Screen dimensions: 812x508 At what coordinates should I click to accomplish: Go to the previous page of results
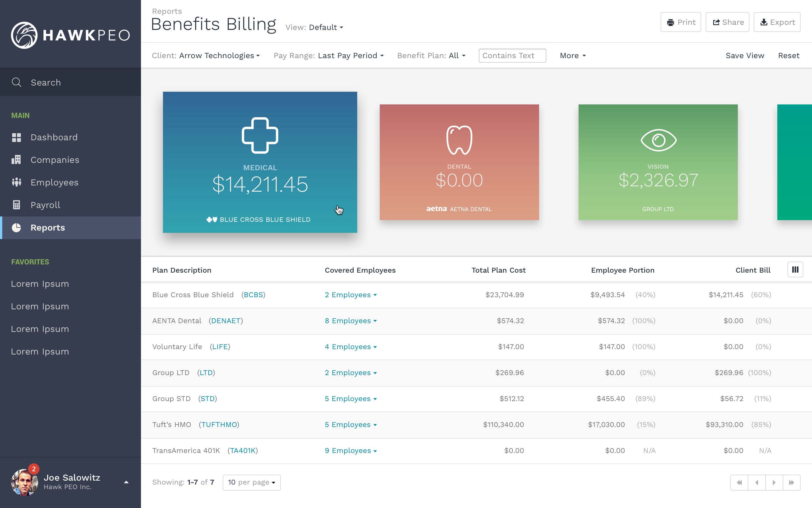[757, 483]
